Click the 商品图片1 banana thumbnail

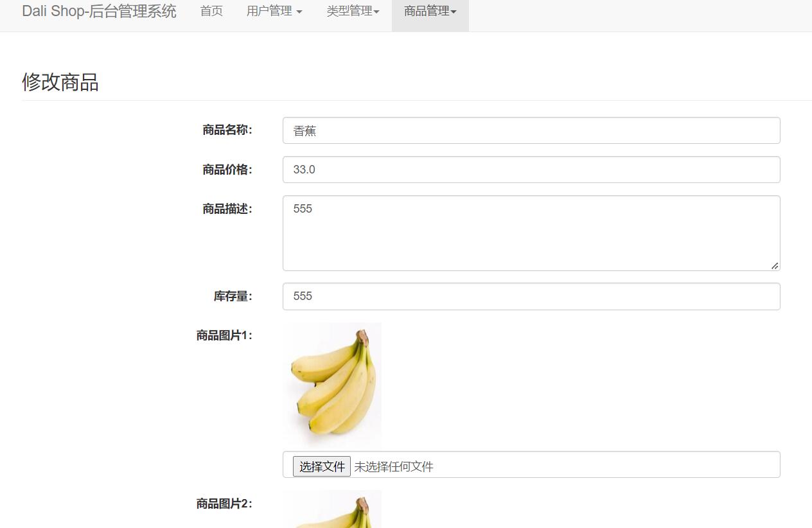(332, 384)
